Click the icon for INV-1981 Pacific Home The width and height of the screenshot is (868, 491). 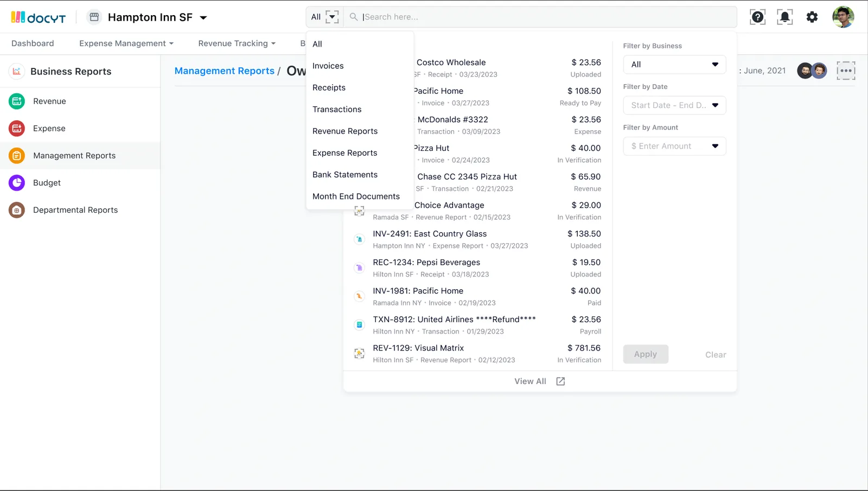[x=359, y=296]
